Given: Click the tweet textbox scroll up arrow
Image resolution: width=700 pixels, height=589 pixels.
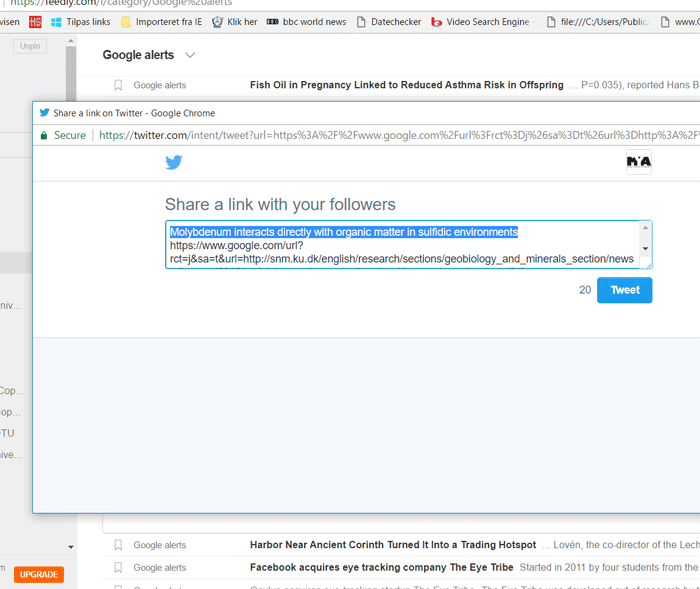Looking at the screenshot, I should pos(645,228).
